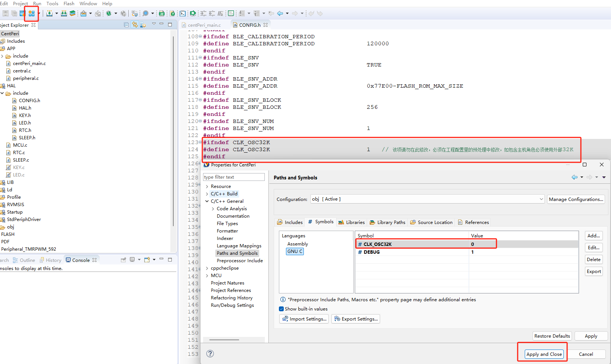Click the Back navigation arrow in main toolbar

click(x=280, y=13)
